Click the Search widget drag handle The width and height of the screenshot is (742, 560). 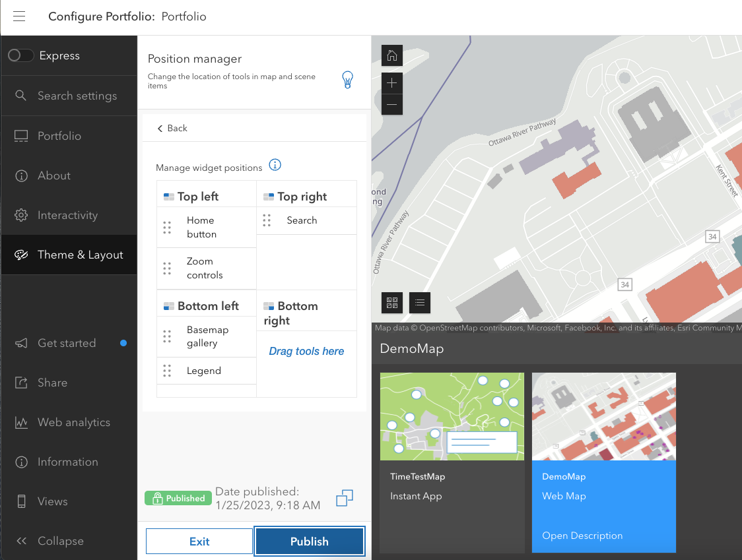pos(267,220)
